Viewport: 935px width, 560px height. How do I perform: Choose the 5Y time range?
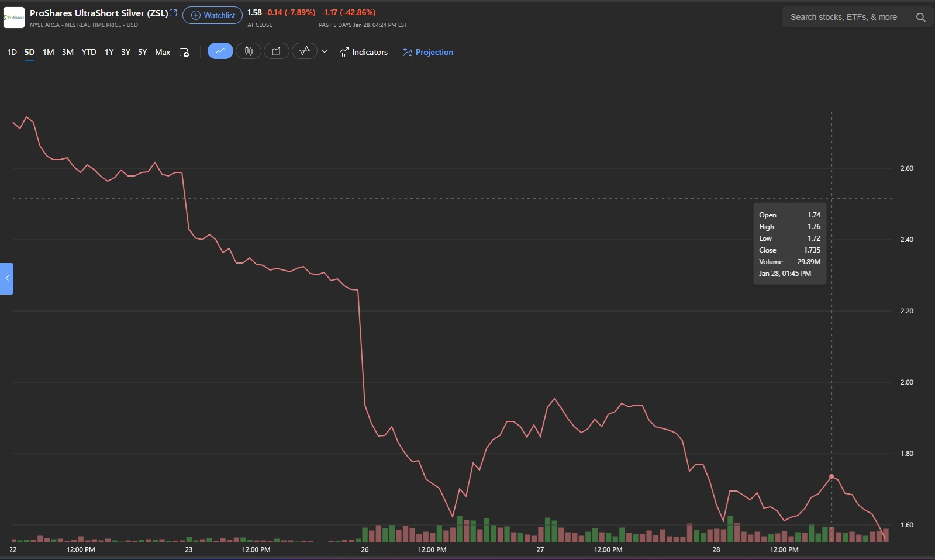click(x=142, y=52)
